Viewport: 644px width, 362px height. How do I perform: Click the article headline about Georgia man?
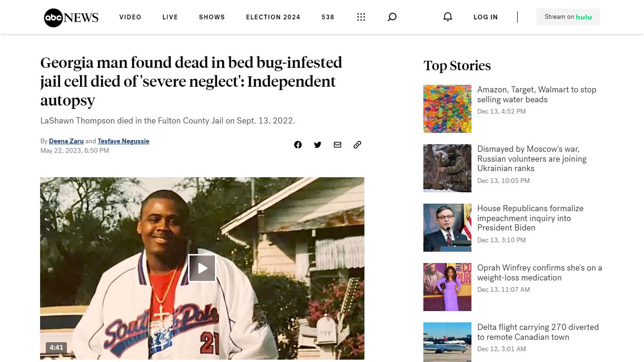191,81
